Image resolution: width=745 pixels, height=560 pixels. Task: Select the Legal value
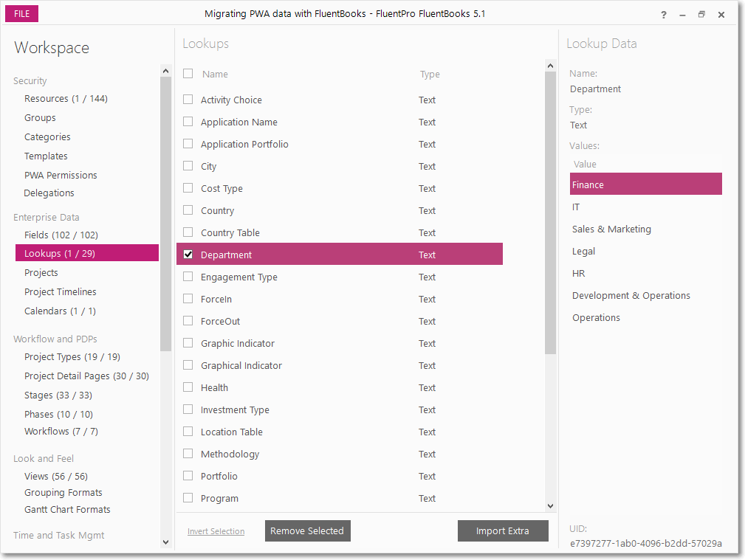point(583,252)
